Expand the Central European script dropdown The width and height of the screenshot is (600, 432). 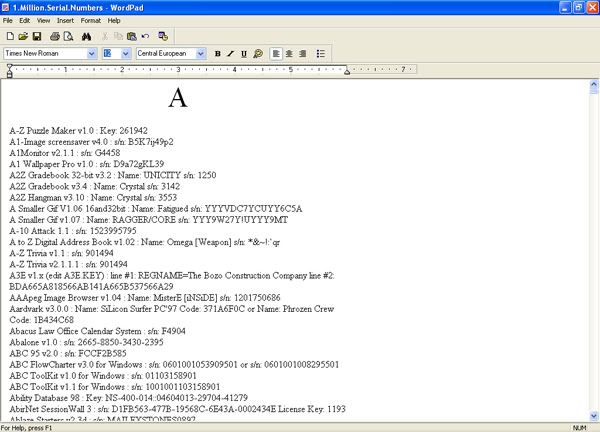click(201, 54)
